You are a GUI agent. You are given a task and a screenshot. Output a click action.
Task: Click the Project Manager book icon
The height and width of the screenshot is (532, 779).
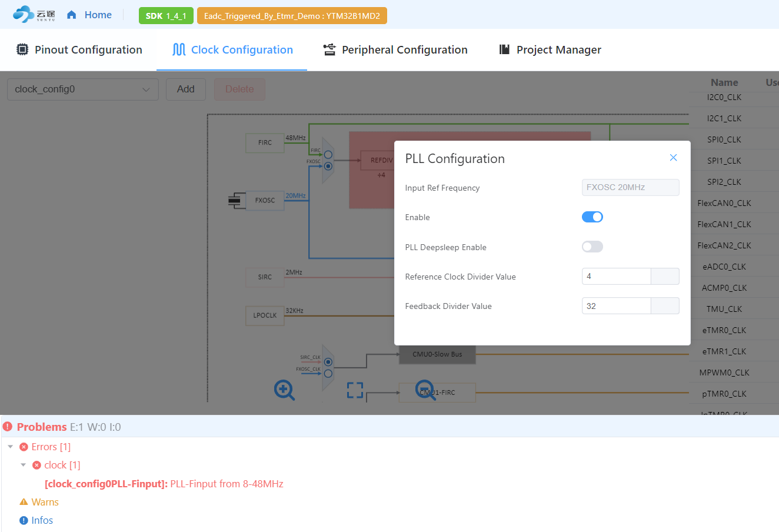tap(504, 49)
